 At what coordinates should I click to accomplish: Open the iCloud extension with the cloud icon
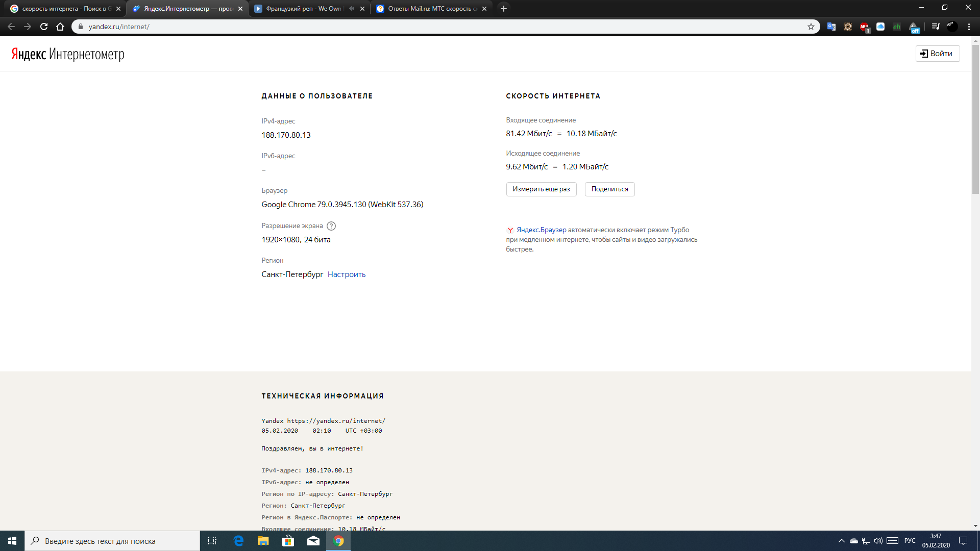coord(880,27)
